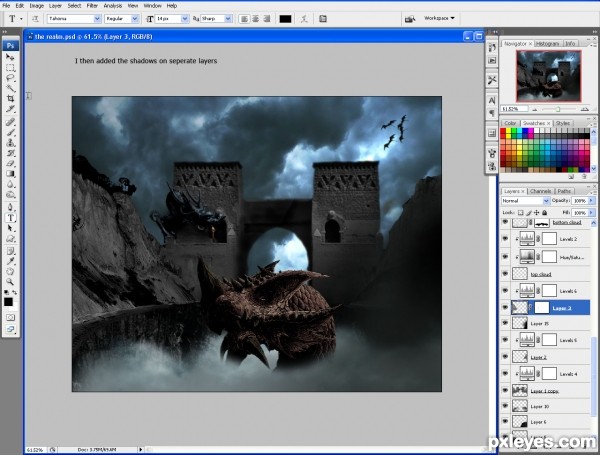Hide the Hue/Saturation adjustment layer
The width and height of the screenshot is (600, 455).
(505, 256)
